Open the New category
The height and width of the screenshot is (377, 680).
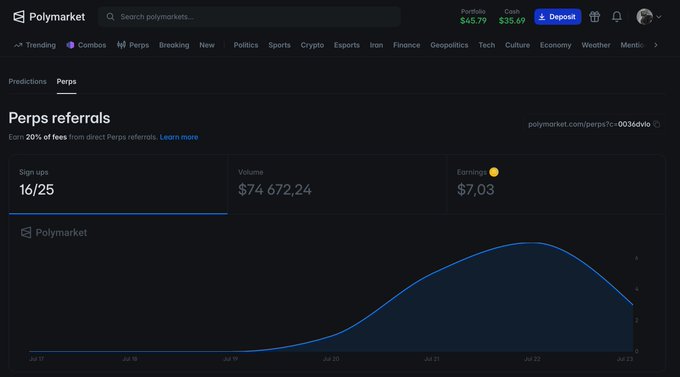coord(207,45)
